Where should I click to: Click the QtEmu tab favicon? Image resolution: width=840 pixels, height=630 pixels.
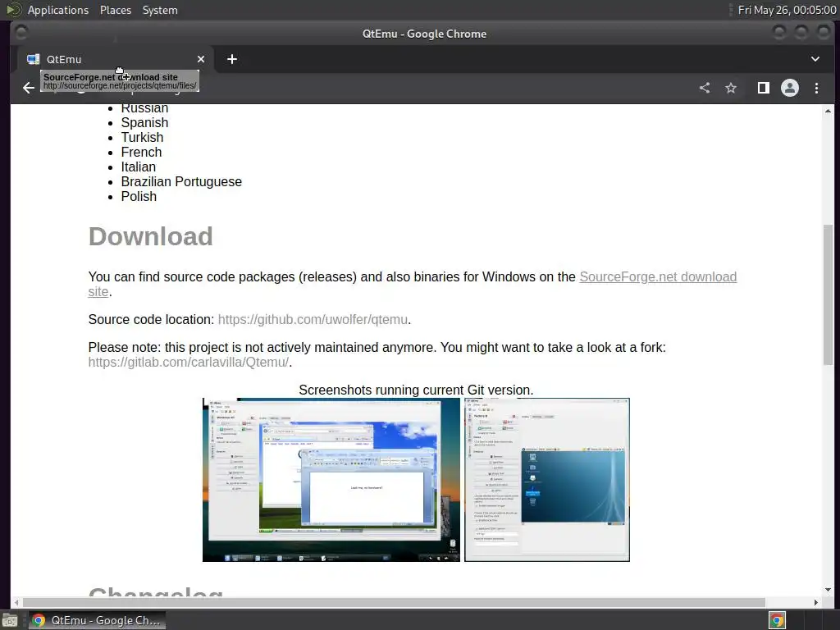(x=33, y=59)
